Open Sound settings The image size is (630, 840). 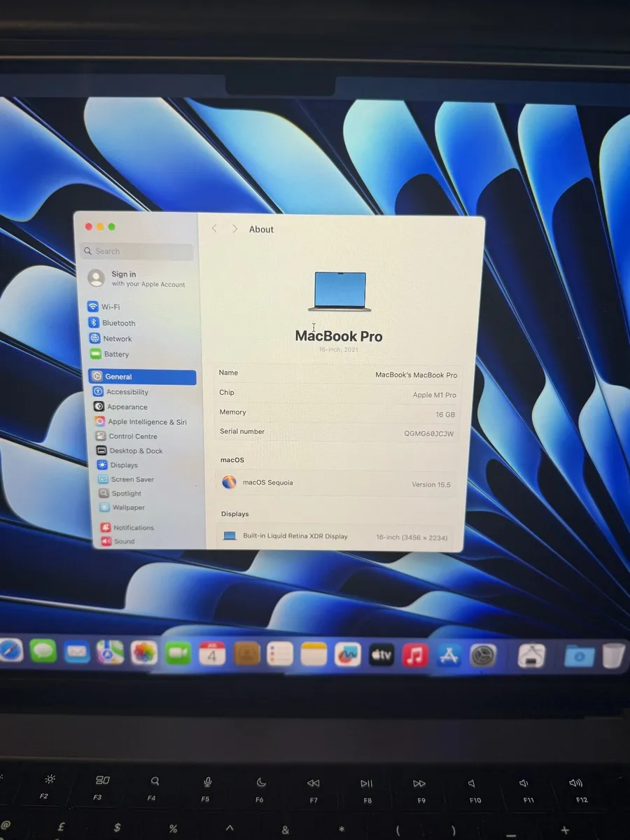pos(117,541)
